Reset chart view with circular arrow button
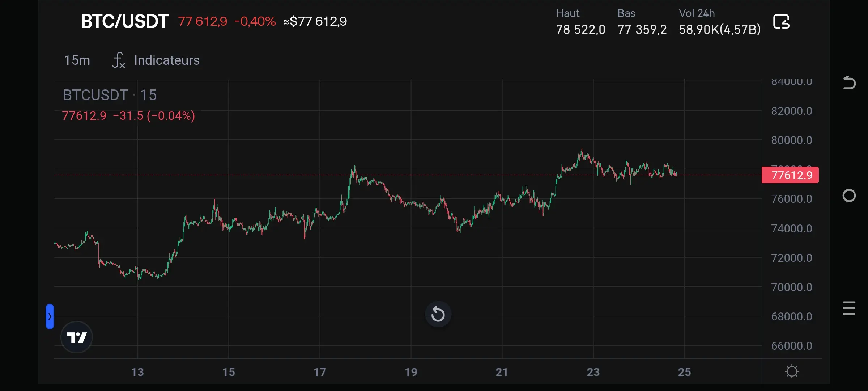 [438, 314]
